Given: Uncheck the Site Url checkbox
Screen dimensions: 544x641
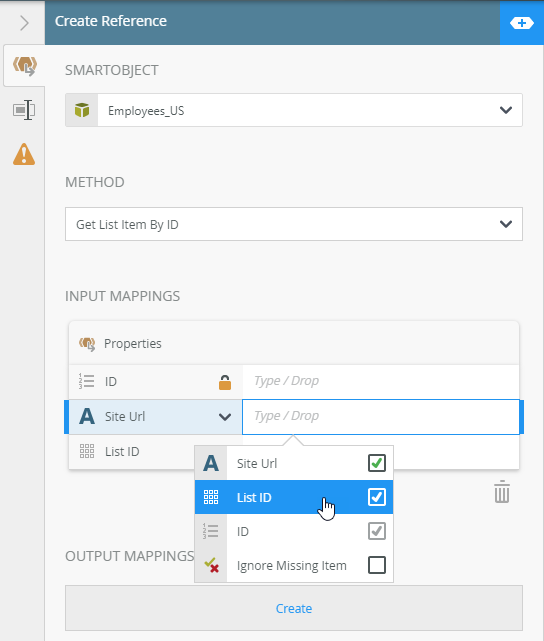Looking at the screenshot, I should (376, 463).
